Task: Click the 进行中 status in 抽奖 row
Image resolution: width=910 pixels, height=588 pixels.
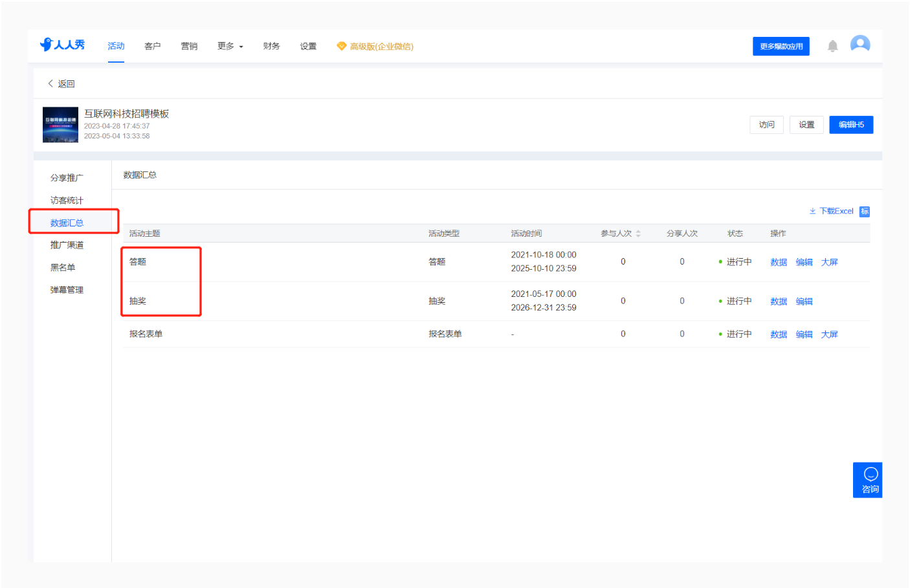Action: point(735,301)
